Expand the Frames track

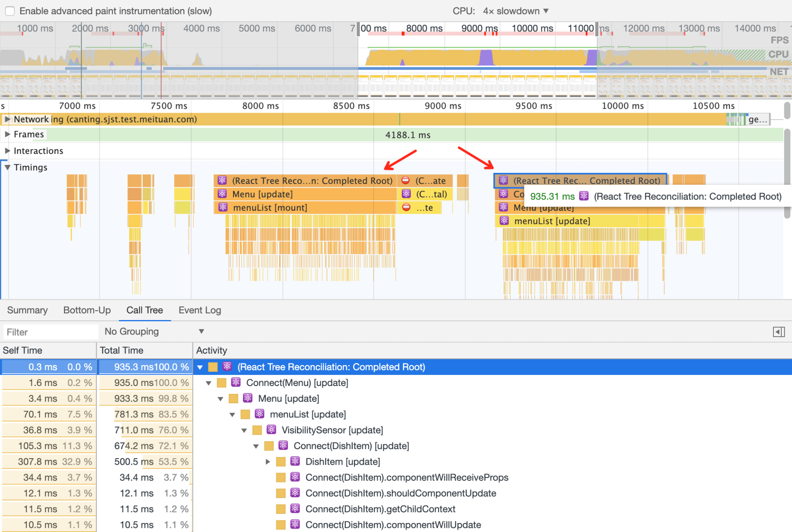click(x=7, y=134)
